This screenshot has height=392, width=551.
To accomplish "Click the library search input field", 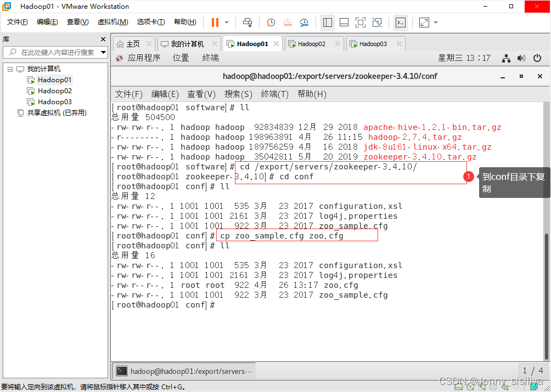I will (x=55, y=52).
